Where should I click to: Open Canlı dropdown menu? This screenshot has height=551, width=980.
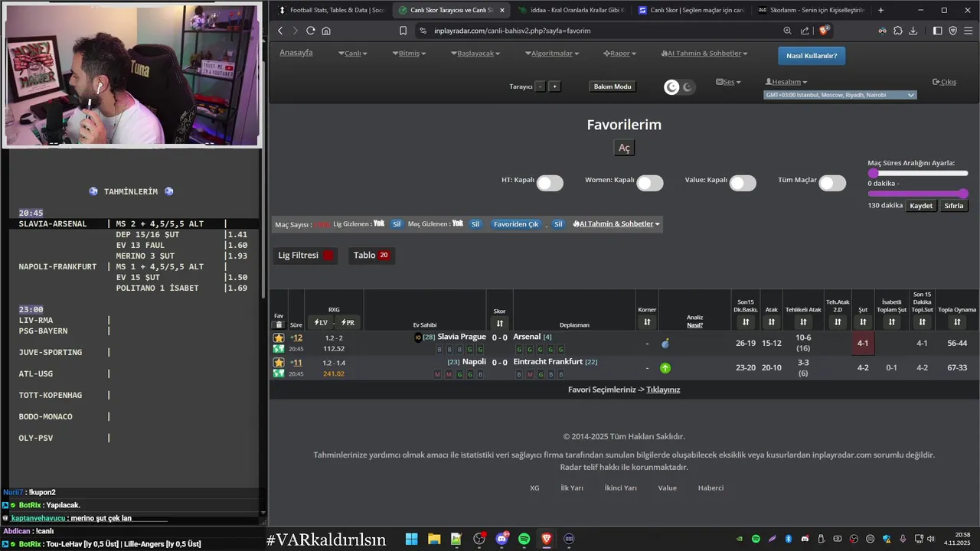point(353,54)
